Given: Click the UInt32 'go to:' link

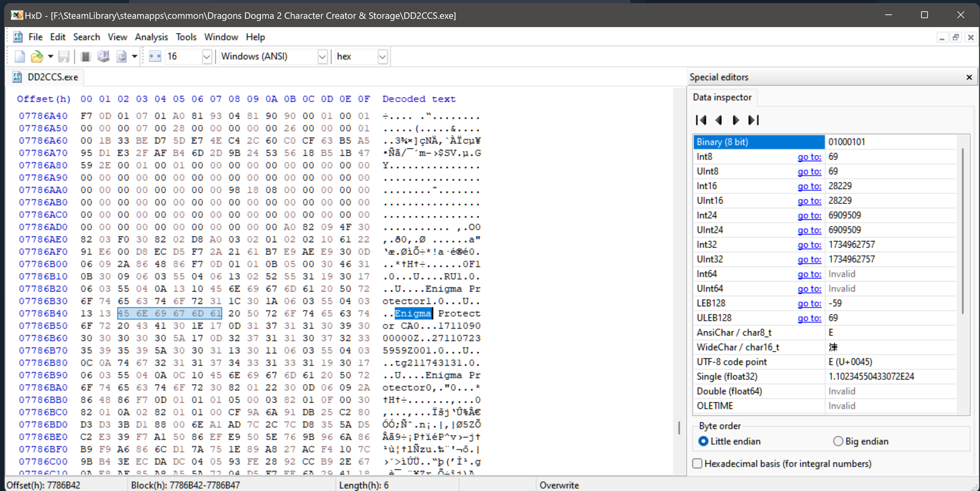Looking at the screenshot, I should coord(809,260).
